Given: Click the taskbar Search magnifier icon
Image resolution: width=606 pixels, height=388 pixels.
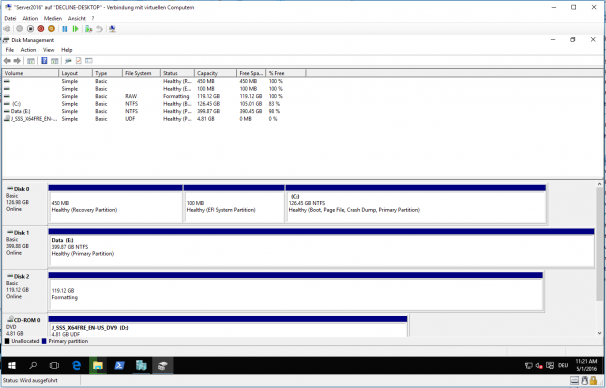Looking at the screenshot, I should click(x=33, y=365).
